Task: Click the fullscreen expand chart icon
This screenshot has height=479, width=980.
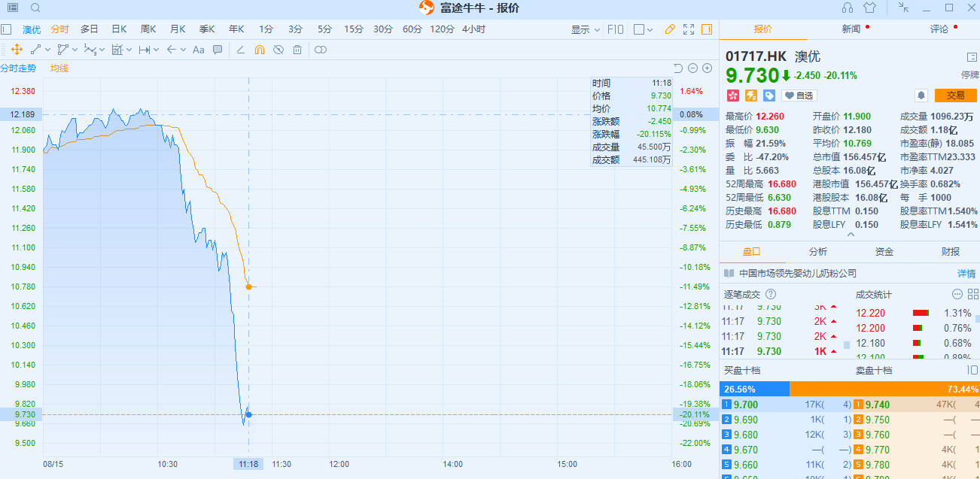Action: (688, 29)
